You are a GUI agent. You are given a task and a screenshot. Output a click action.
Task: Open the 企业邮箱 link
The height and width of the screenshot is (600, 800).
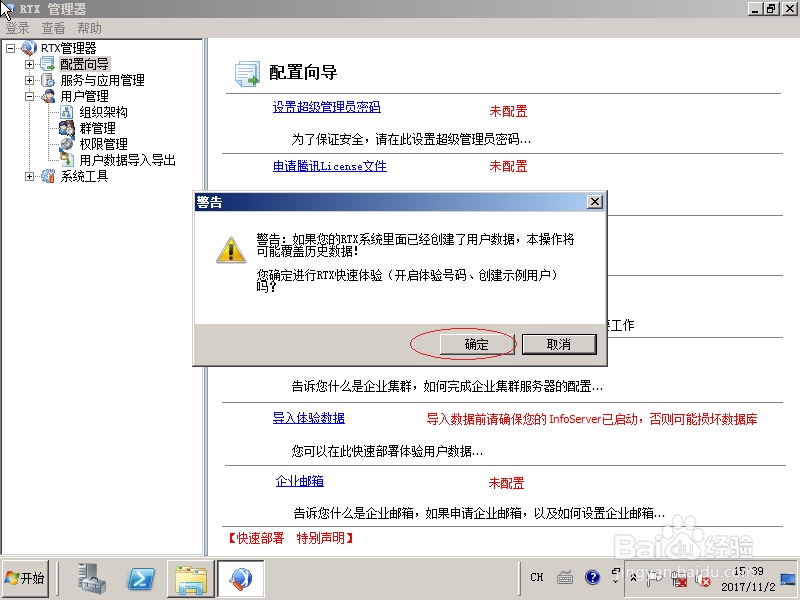click(x=299, y=481)
